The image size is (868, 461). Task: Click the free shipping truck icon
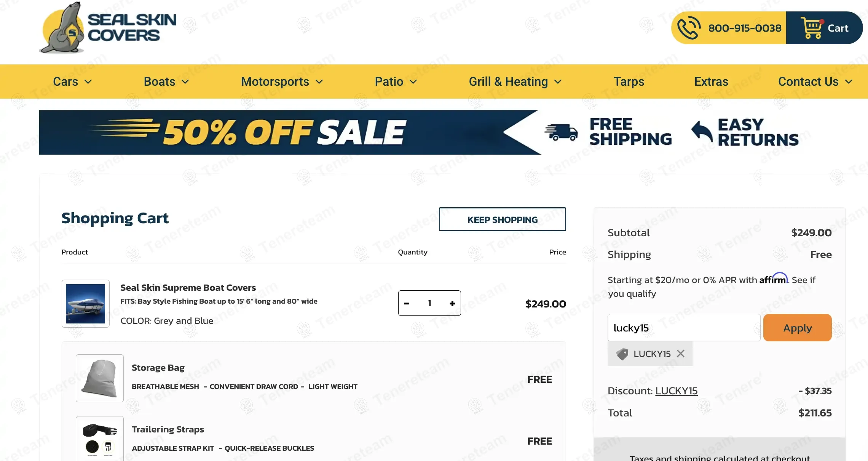point(561,132)
